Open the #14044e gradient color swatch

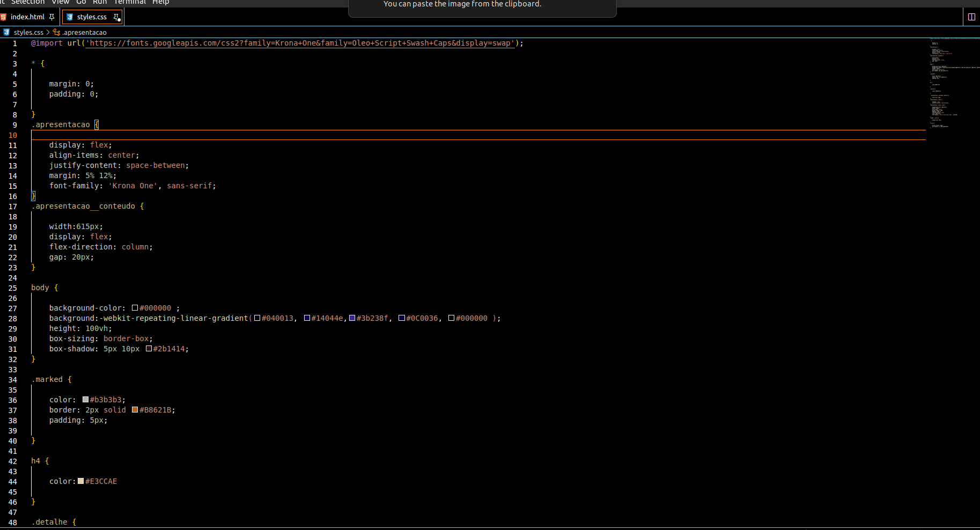click(x=307, y=318)
